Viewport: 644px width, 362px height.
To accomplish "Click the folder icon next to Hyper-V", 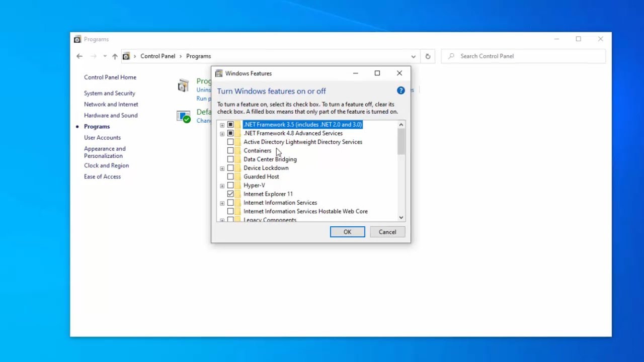I will (237, 186).
